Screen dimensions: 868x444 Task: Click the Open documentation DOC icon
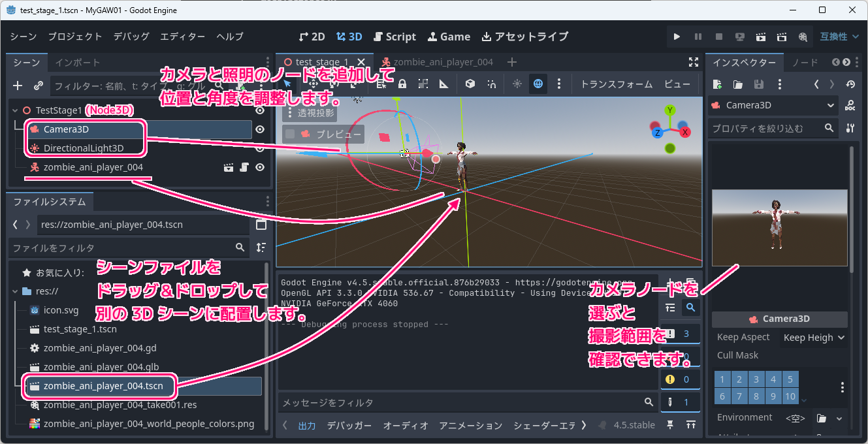click(x=850, y=105)
